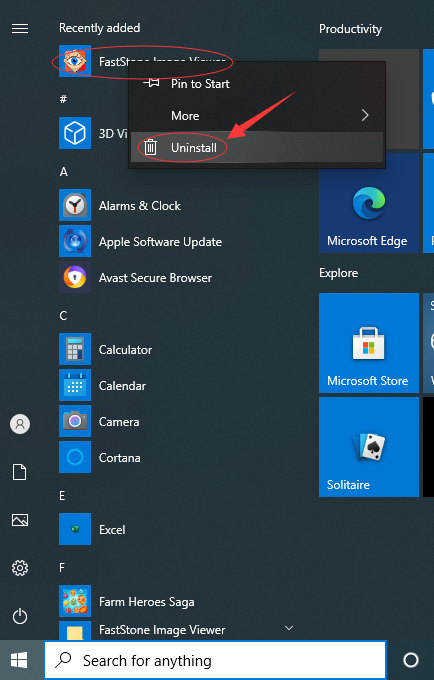This screenshot has width=434, height=680.
Task: Click the letter A section header
Action: point(64,172)
